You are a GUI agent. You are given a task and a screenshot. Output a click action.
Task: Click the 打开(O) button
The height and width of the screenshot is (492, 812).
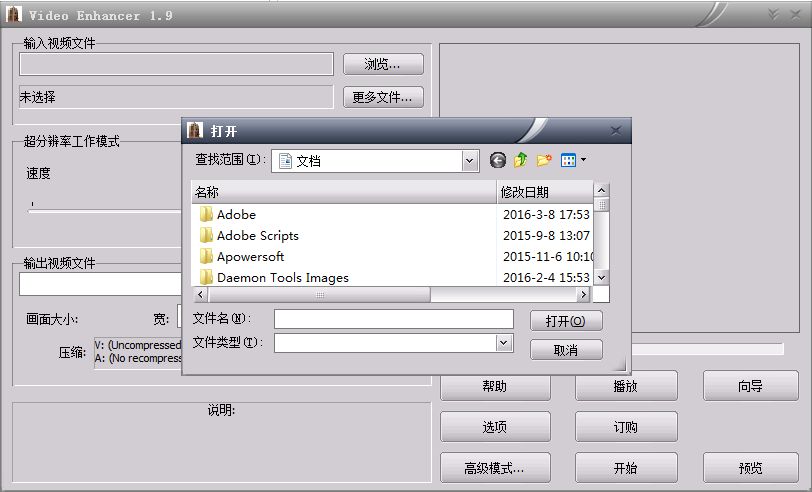click(566, 321)
